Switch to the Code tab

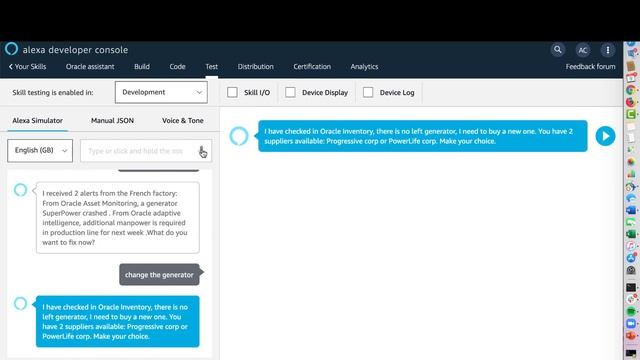pos(177,67)
